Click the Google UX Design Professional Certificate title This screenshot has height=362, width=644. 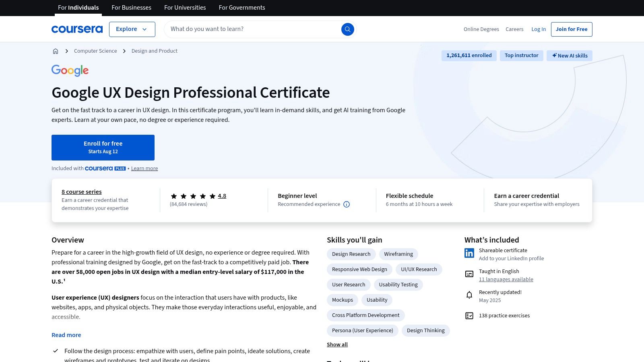[x=191, y=93]
